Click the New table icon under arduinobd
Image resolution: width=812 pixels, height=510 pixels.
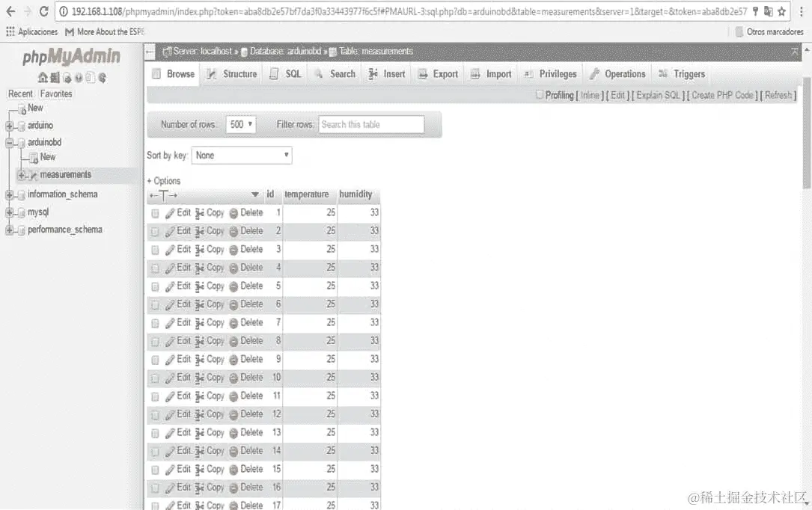coord(34,157)
